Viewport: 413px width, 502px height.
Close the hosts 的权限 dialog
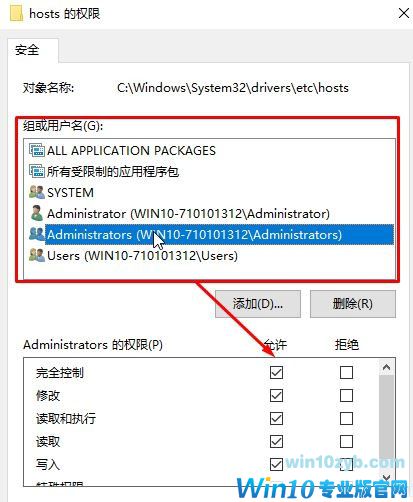[x=404, y=13]
